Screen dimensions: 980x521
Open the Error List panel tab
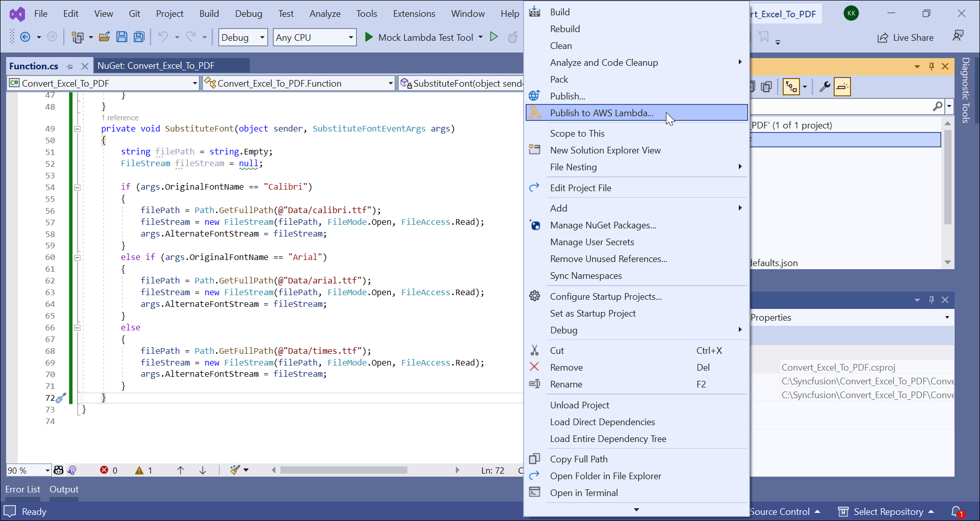pos(22,489)
